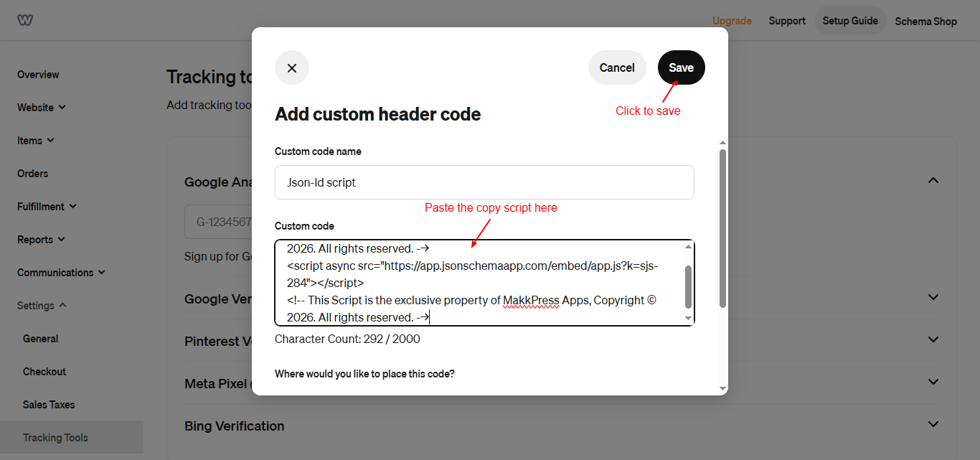Cancel the custom header code dialog
The height and width of the screenshot is (460, 980).
[x=616, y=67]
